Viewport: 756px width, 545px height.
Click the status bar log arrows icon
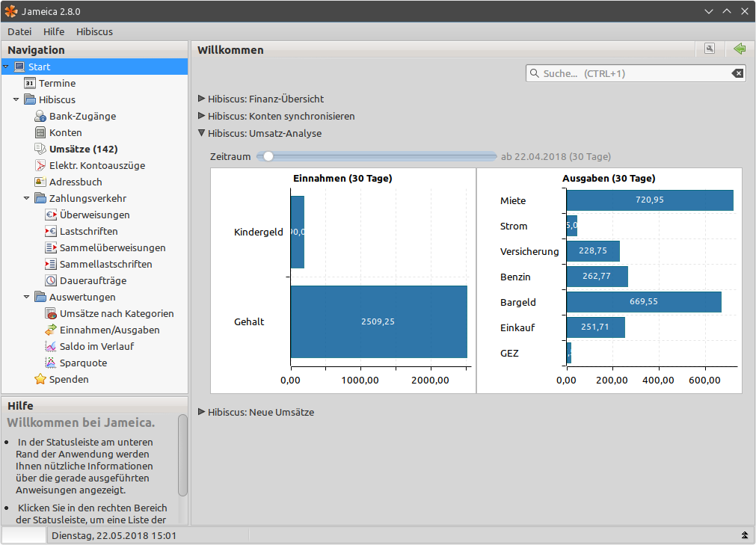[x=745, y=535]
